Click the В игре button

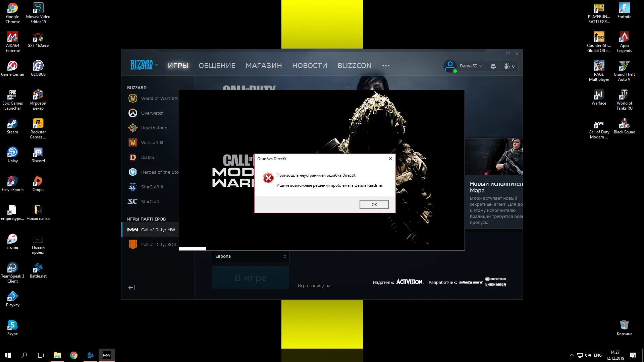click(x=251, y=278)
